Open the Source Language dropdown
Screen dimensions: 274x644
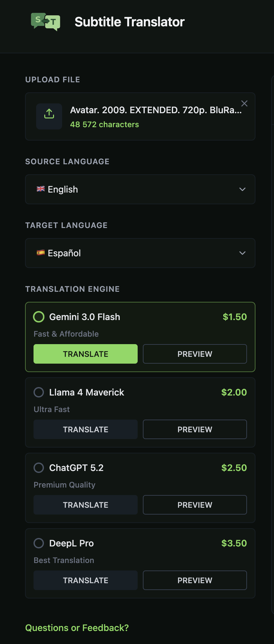pyautogui.click(x=140, y=189)
